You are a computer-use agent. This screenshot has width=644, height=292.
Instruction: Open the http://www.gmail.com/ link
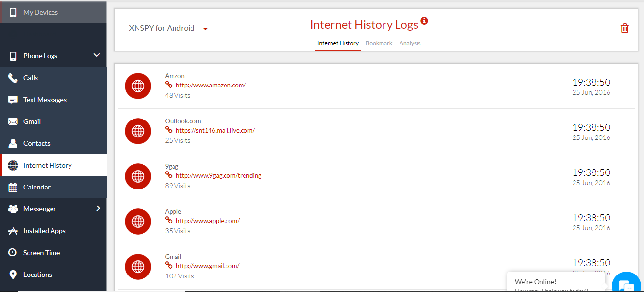[x=208, y=266]
